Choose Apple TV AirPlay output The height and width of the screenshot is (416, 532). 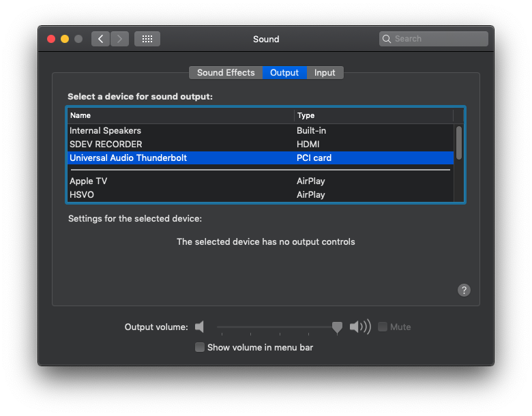point(261,181)
